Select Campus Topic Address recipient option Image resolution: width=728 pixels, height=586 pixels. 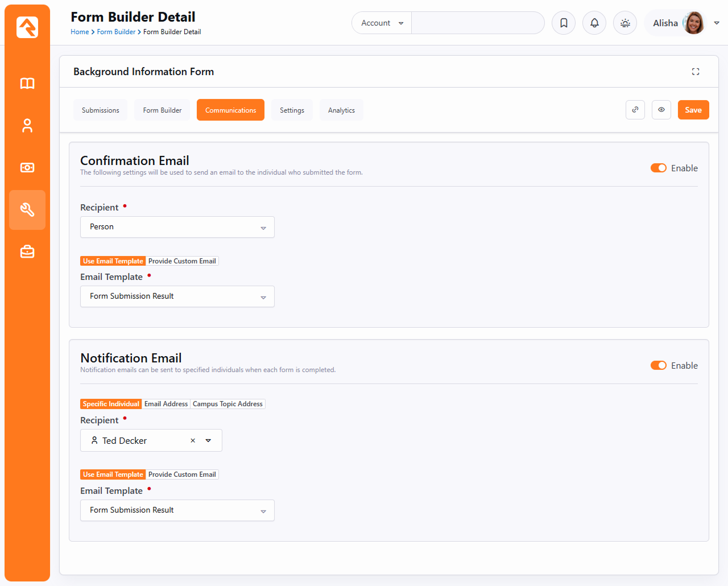(x=227, y=404)
